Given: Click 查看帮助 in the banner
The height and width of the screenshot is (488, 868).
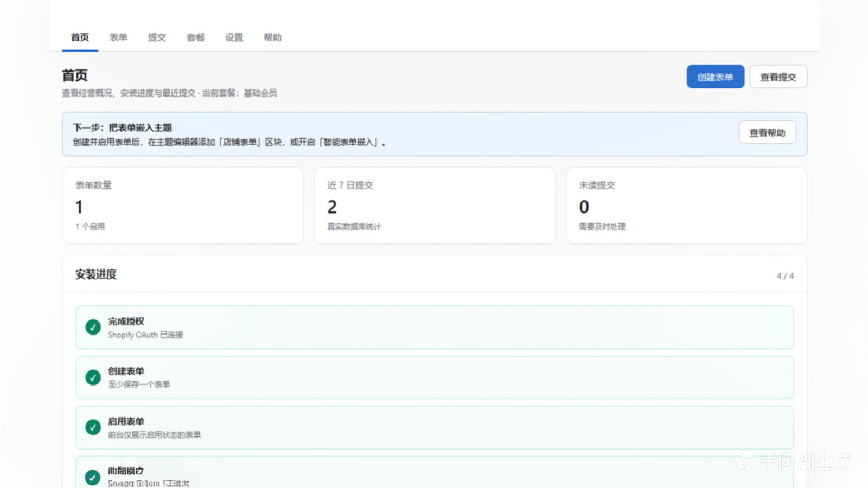Looking at the screenshot, I should (x=767, y=132).
